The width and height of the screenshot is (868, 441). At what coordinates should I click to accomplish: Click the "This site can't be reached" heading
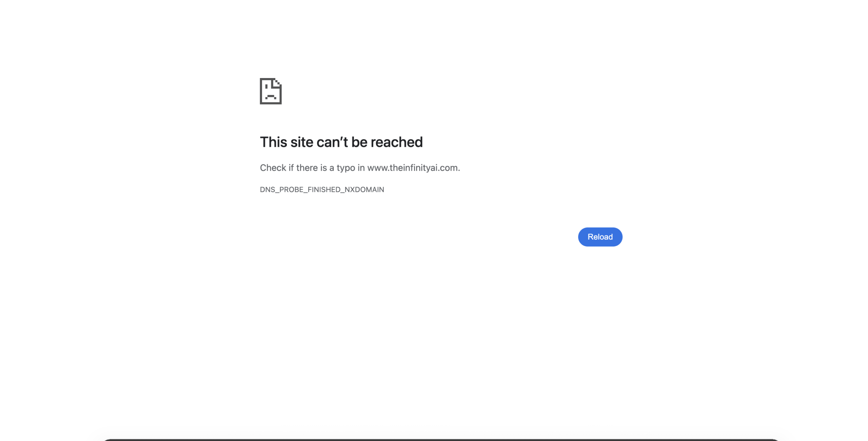pos(341,142)
